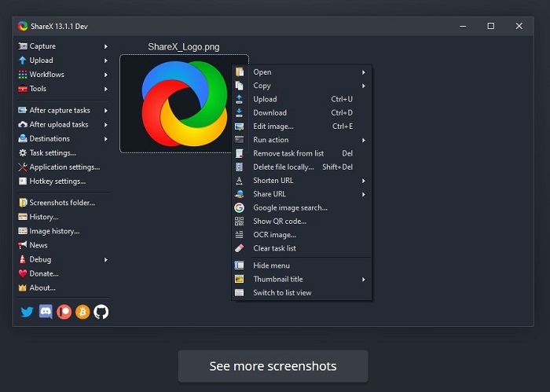550x392 pixels.
Task: Select Copy in the context menu
Action: pos(302,86)
